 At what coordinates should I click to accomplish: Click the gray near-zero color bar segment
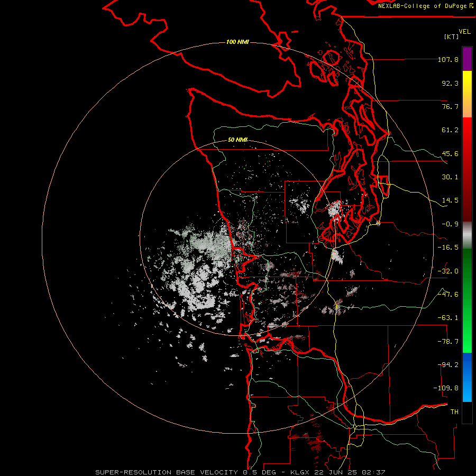(467, 235)
